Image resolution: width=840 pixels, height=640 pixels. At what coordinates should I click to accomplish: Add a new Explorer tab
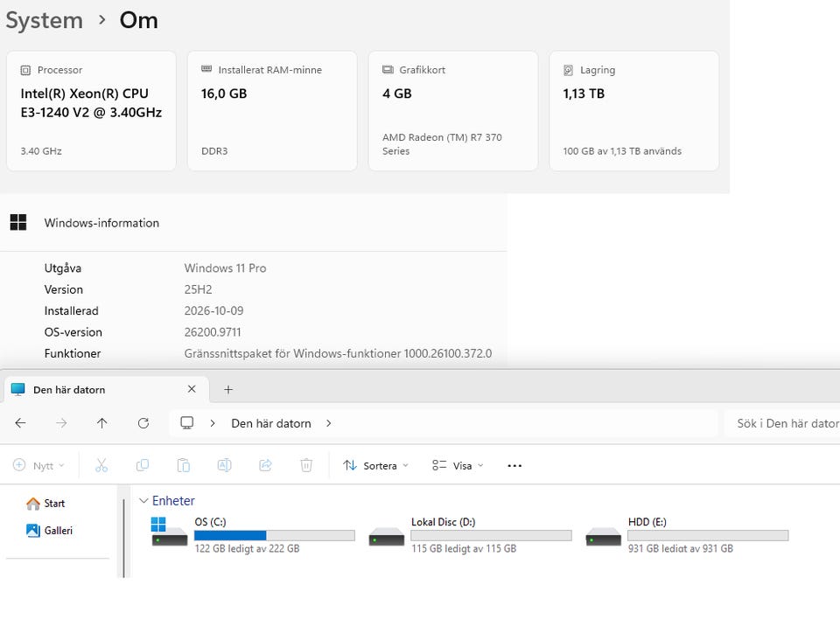[x=228, y=390]
